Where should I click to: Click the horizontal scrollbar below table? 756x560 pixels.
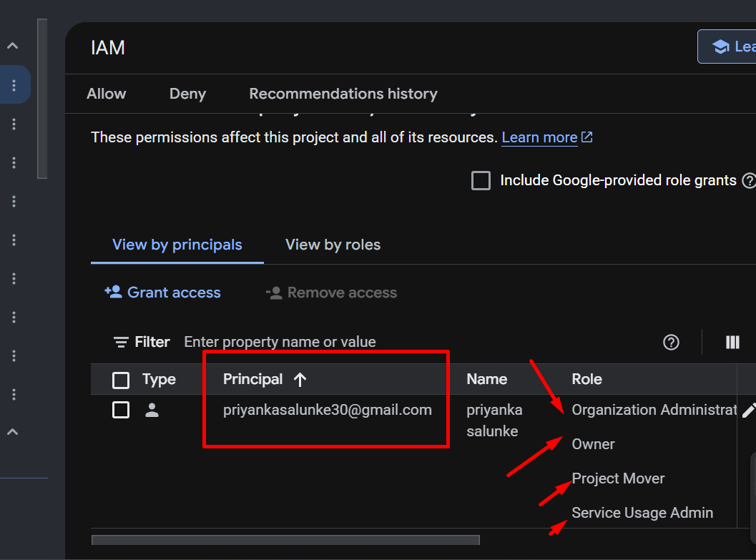coord(285,540)
